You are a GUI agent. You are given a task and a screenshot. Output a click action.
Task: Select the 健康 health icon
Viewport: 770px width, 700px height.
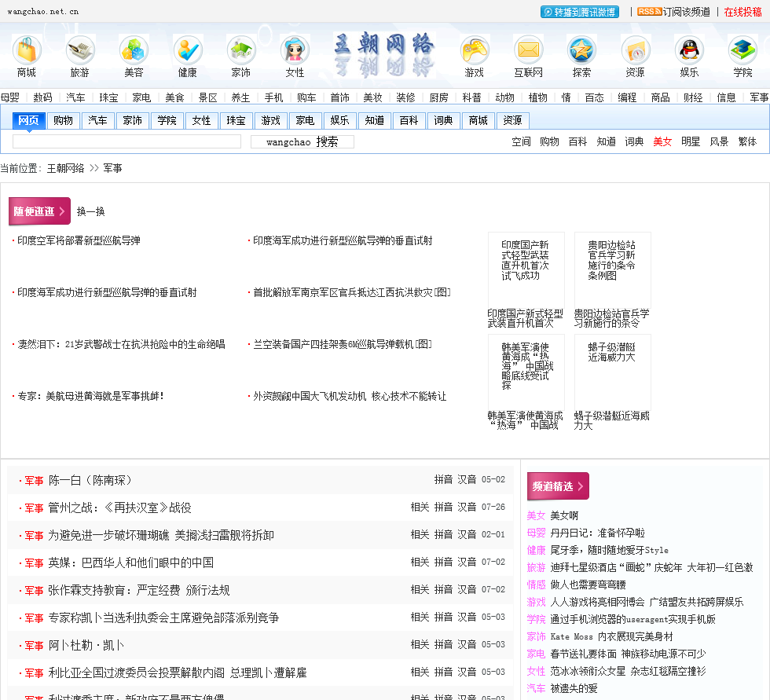pos(188,50)
